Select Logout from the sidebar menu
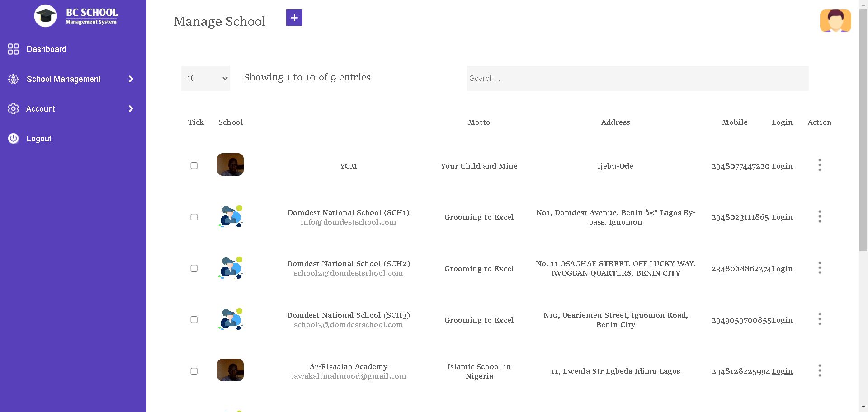868x412 pixels. [x=39, y=139]
